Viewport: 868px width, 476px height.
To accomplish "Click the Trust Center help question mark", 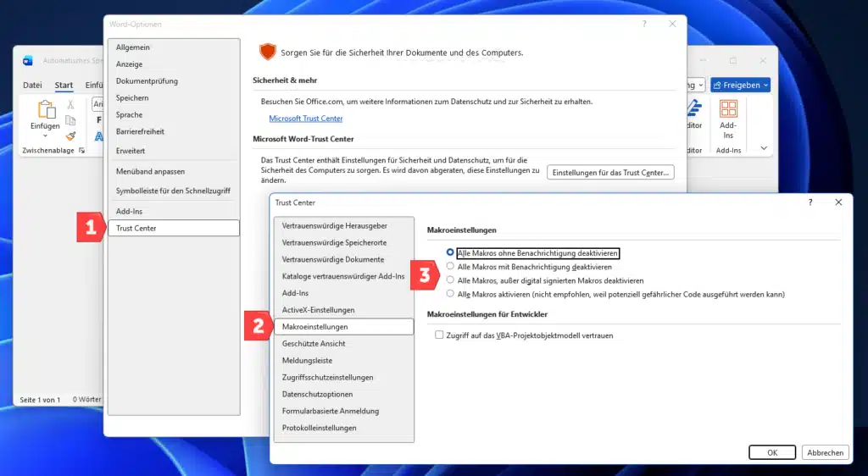I will [810, 202].
